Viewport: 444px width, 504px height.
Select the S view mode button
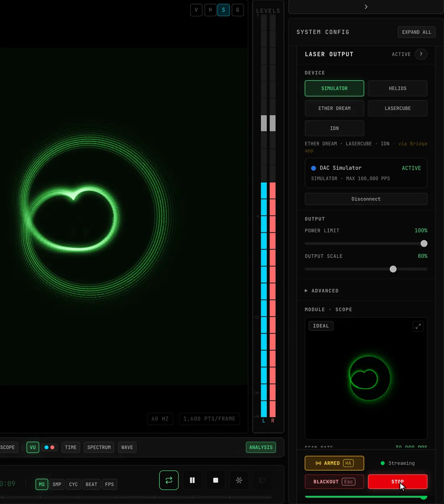point(224,10)
